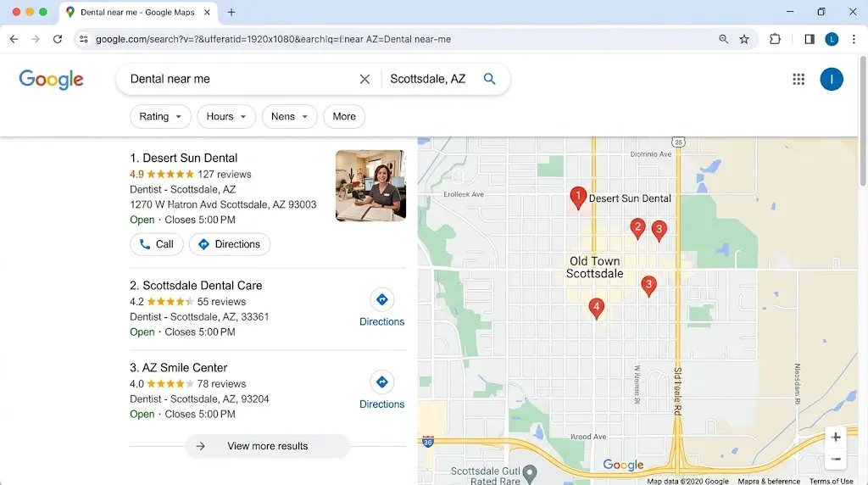The height and width of the screenshot is (485, 868).
Task: Go forward to next page
Action: click(x=36, y=39)
